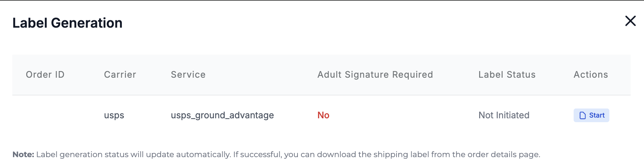644x168 pixels.
Task: Close the Label Generation dialog
Action: click(630, 21)
